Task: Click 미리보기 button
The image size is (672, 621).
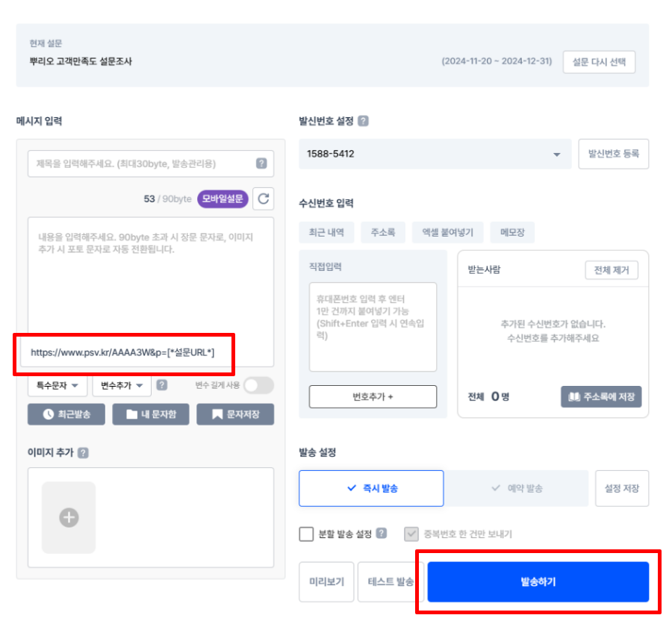Action: click(x=326, y=581)
